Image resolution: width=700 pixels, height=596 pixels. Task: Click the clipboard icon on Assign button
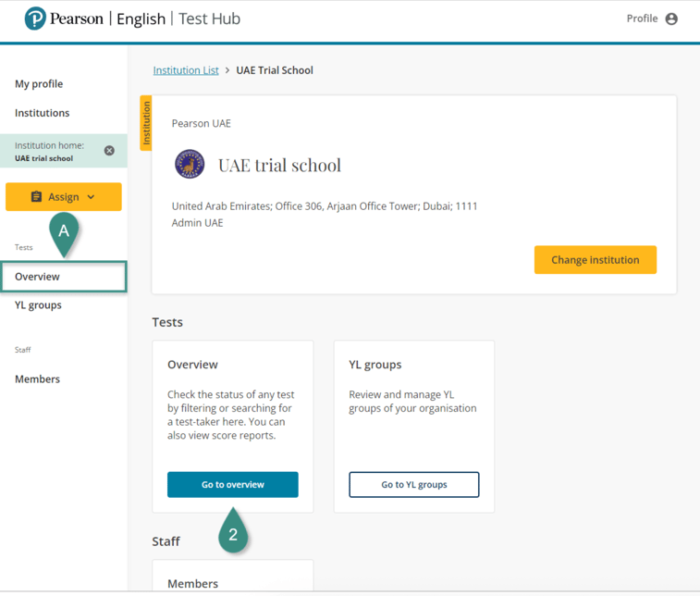pos(36,197)
